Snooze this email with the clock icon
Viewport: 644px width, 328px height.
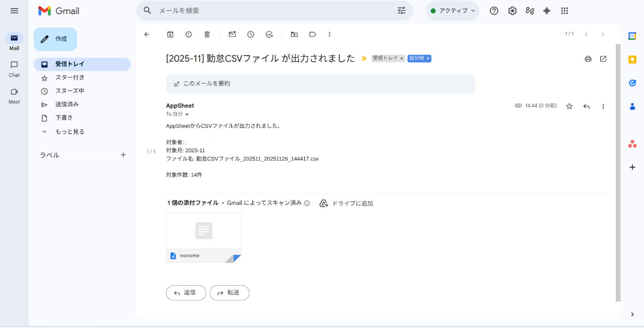tap(251, 34)
